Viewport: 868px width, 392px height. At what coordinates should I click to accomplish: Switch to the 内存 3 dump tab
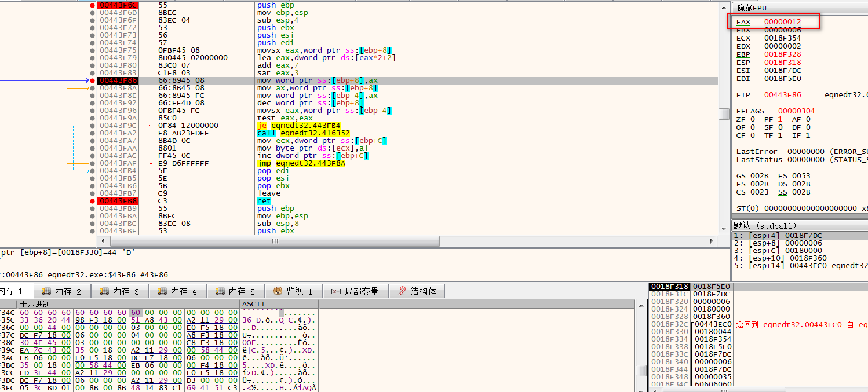(x=120, y=291)
